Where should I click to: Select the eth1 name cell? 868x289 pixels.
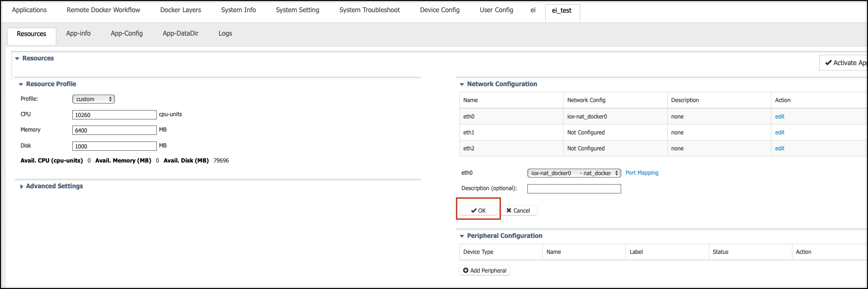[x=511, y=133]
